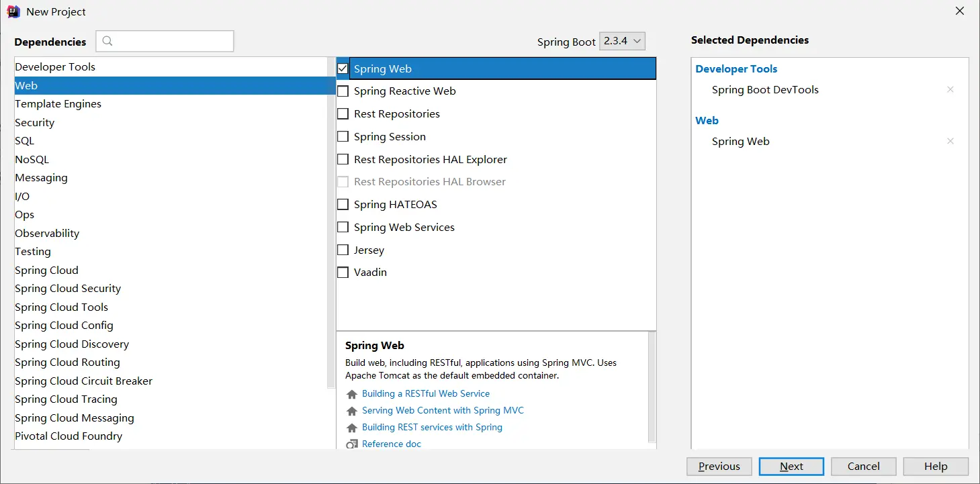Tick the Vaadin checkbox

(343, 273)
